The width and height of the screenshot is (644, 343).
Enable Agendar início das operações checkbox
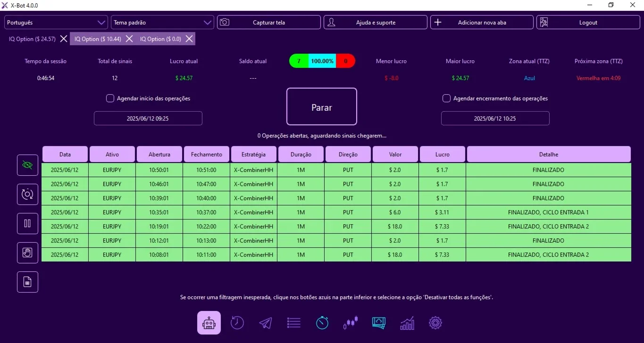pyautogui.click(x=110, y=98)
